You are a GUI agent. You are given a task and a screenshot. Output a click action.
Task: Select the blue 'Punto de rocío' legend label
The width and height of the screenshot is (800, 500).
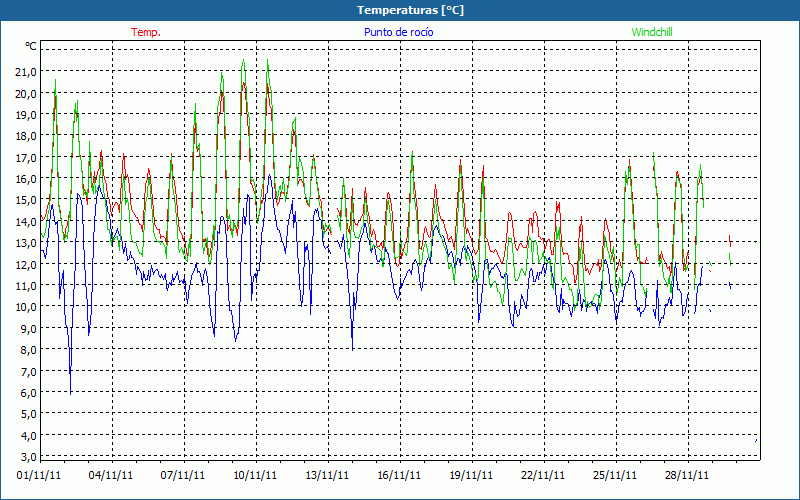398,32
